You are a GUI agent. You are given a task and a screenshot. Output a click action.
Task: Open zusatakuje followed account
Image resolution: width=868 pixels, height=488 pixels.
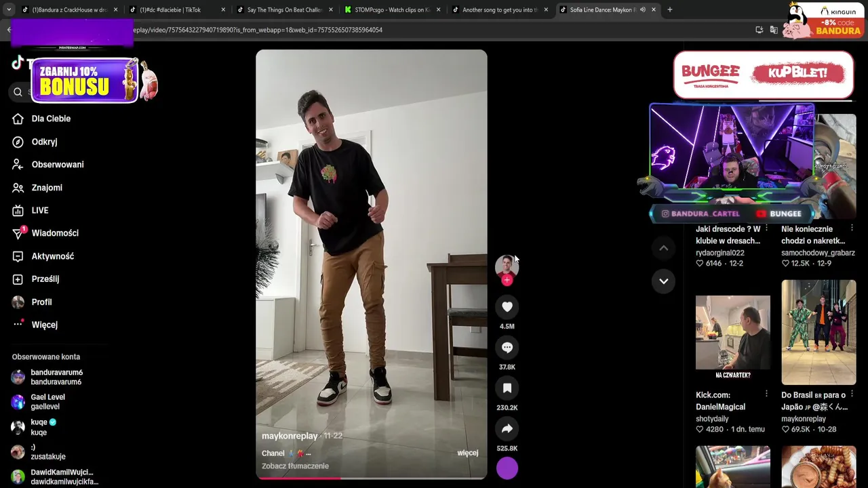(47, 452)
